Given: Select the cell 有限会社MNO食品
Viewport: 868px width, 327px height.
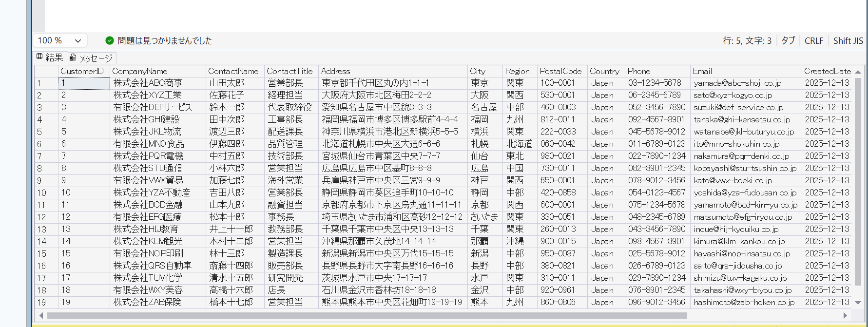Looking at the screenshot, I should tap(158, 144).
